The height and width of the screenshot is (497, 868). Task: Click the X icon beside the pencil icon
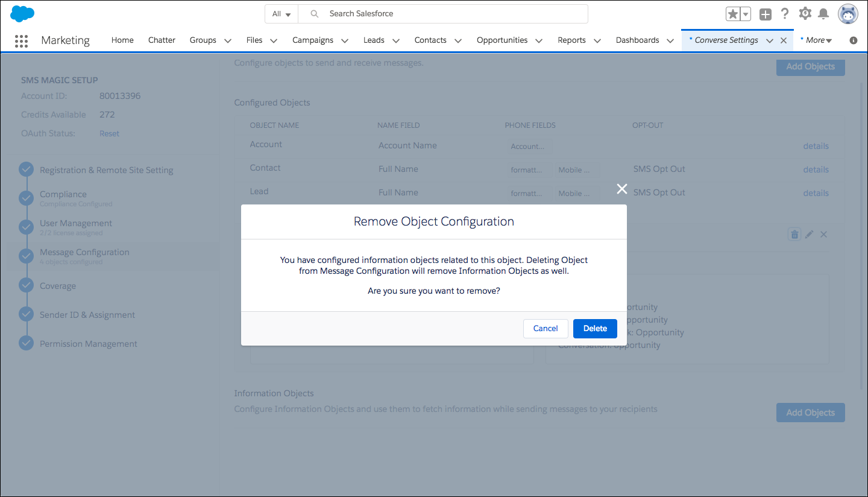pos(824,234)
